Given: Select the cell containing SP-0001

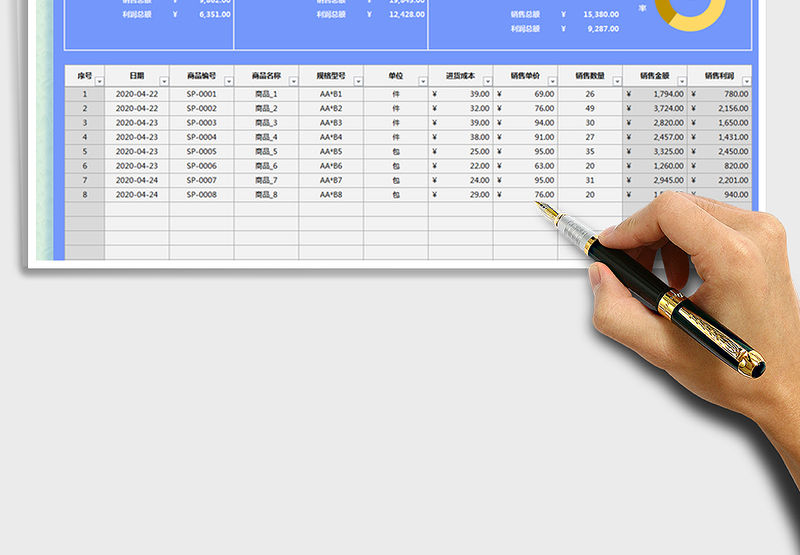Looking at the screenshot, I should pyautogui.click(x=201, y=94).
